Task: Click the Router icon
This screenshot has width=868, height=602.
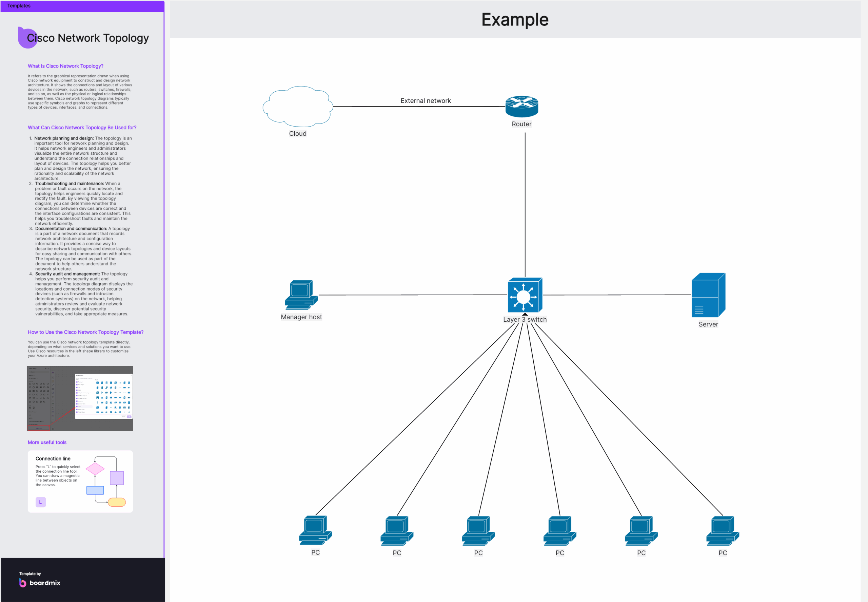Action: point(521,106)
